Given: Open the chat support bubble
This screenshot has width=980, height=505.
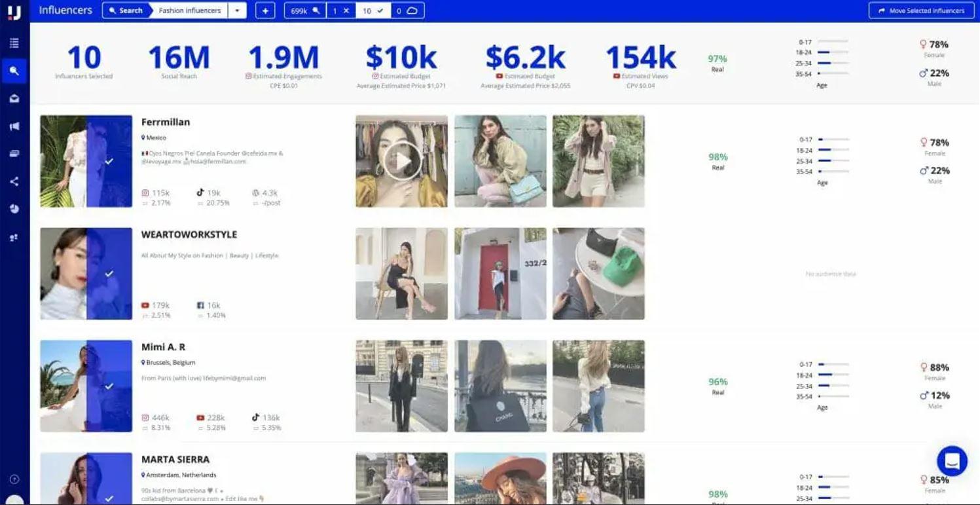Looking at the screenshot, I should click(x=952, y=461).
